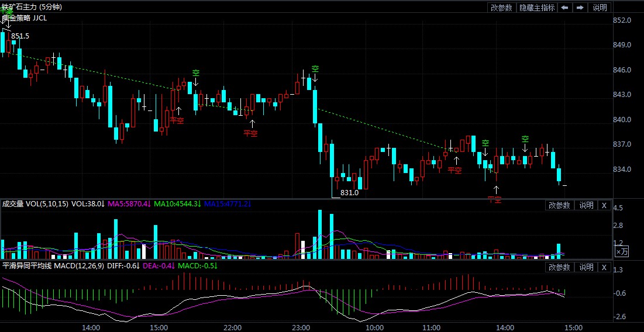Click the 平滑异同平均线 MACD(12,26,9) label
The height and width of the screenshot is (332, 644).
pyautogui.click(x=53, y=266)
